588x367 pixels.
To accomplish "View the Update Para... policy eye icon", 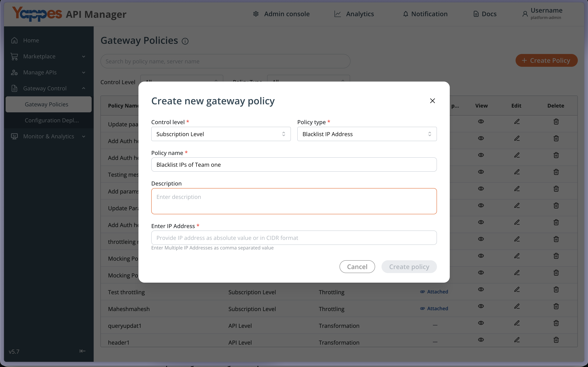I will 481,205.
